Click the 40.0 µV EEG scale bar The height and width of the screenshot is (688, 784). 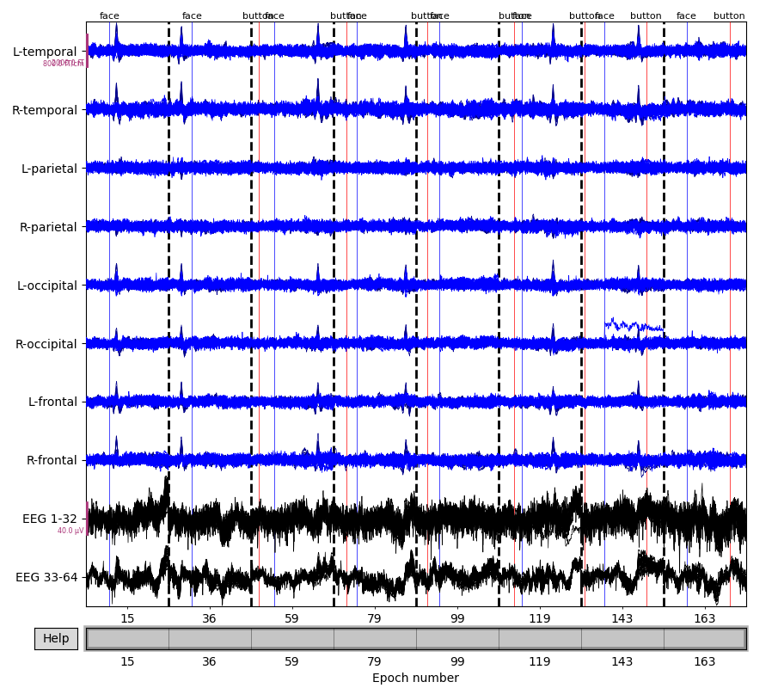(88, 519)
